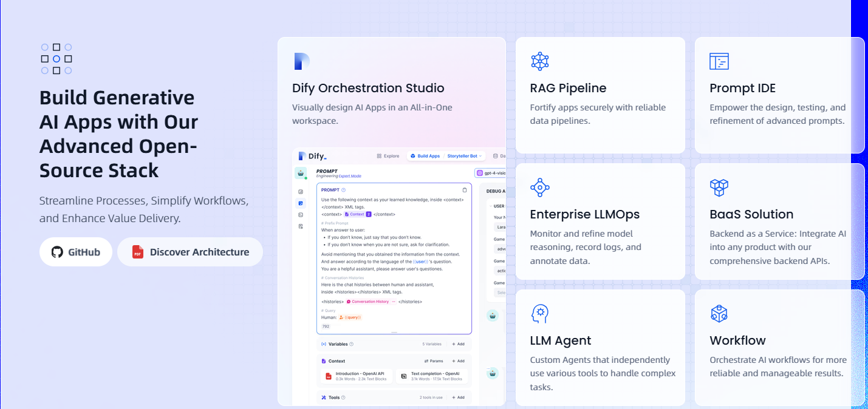The height and width of the screenshot is (409, 868).
Task: Open the GitHub button
Action: tap(76, 252)
